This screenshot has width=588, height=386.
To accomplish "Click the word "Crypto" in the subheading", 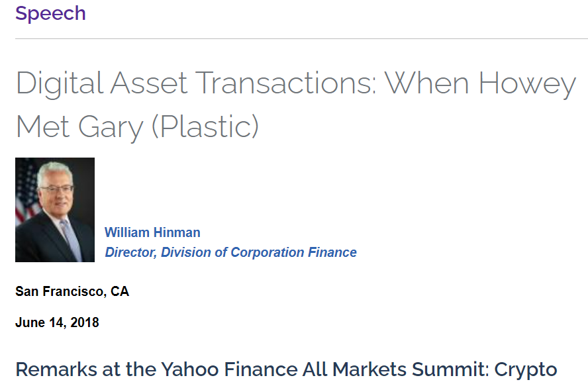I will pyautogui.click(x=526, y=369).
